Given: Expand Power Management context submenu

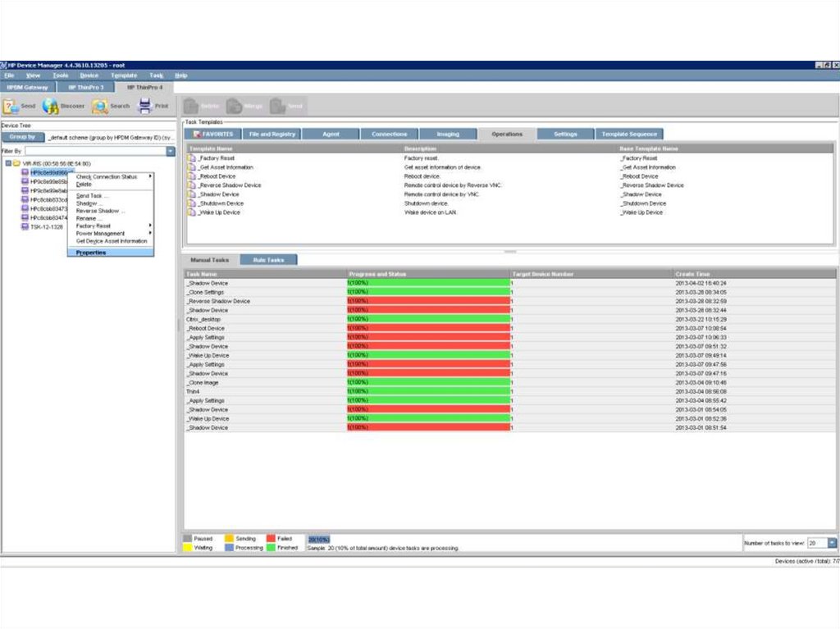Looking at the screenshot, I should (111, 234).
